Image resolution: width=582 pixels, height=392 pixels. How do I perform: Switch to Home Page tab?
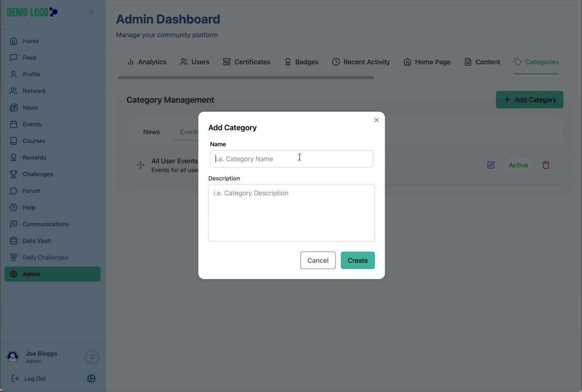tap(427, 62)
